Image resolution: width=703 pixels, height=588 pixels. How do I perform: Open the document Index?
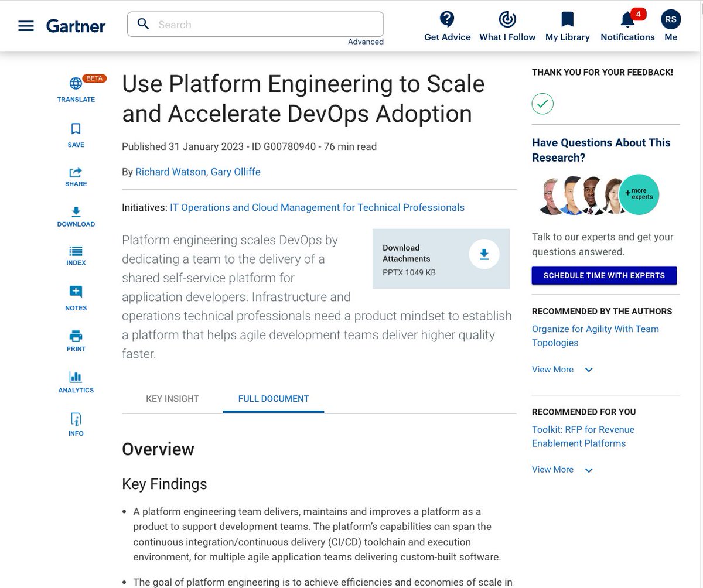point(76,256)
